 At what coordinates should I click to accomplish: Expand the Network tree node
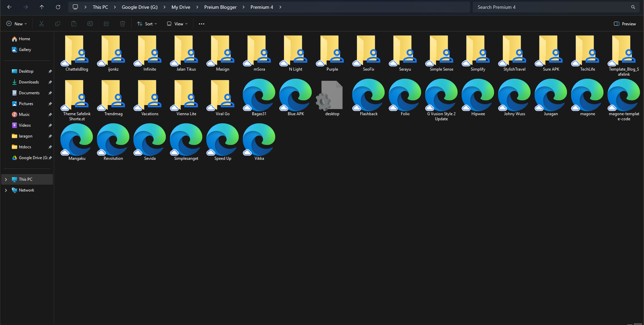click(x=6, y=190)
